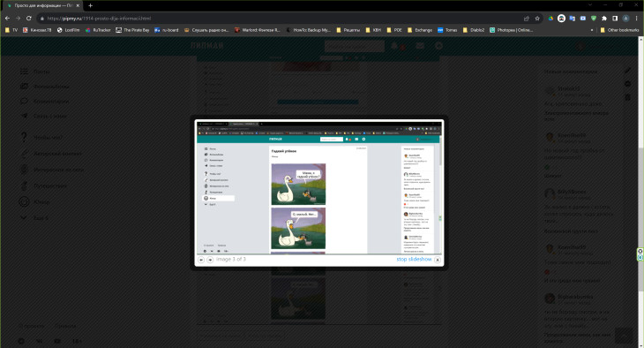Open the RuTracker bookmark
Viewport: 644px width, 348px height.
(x=98, y=30)
